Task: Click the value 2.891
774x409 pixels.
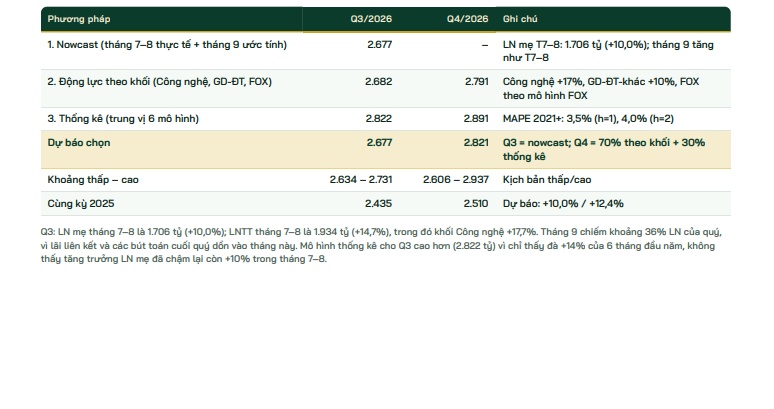Action: pyautogui.click(x=476, y=119)
